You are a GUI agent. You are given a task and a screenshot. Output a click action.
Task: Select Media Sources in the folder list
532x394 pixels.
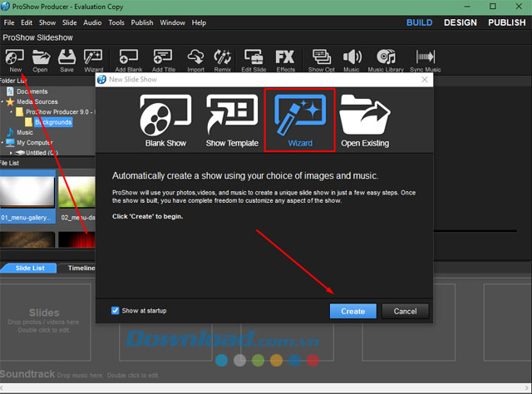pos(37,101)
